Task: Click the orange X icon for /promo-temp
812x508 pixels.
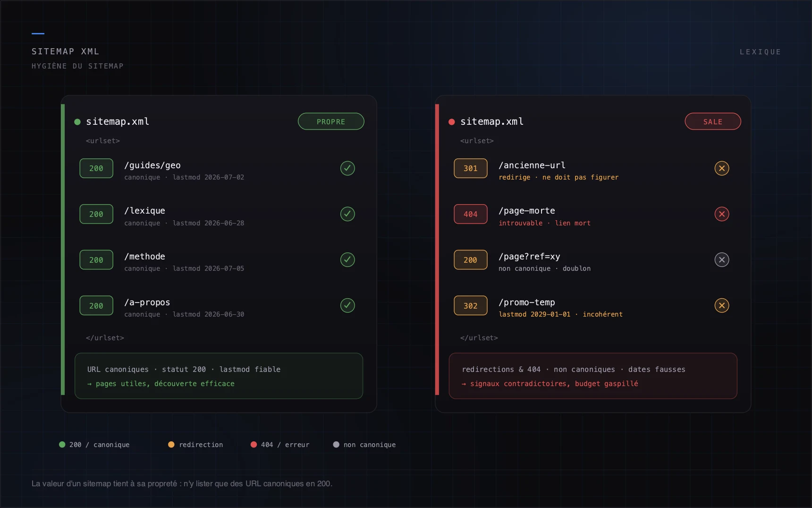Action: point(721,305)
